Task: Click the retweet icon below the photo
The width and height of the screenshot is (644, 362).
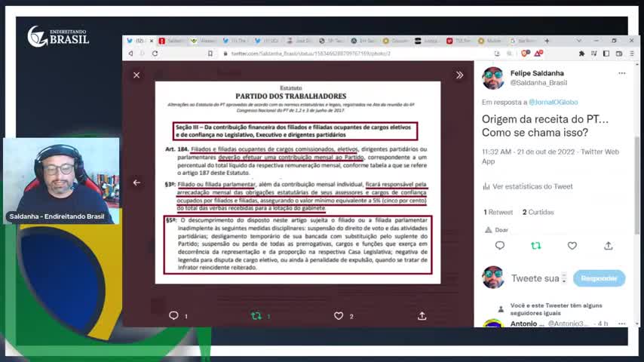Action: 256,315
